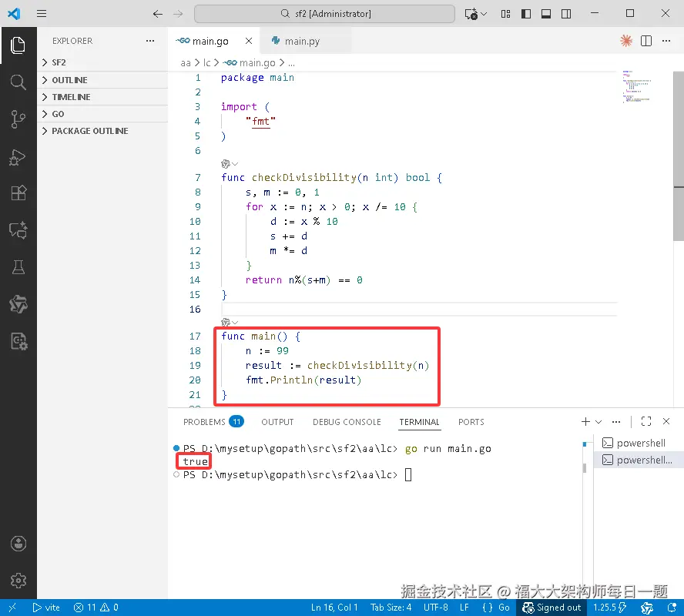Click the aa breadcrumb segment
This screenshot has width=684, height=616.
(186, 63)
